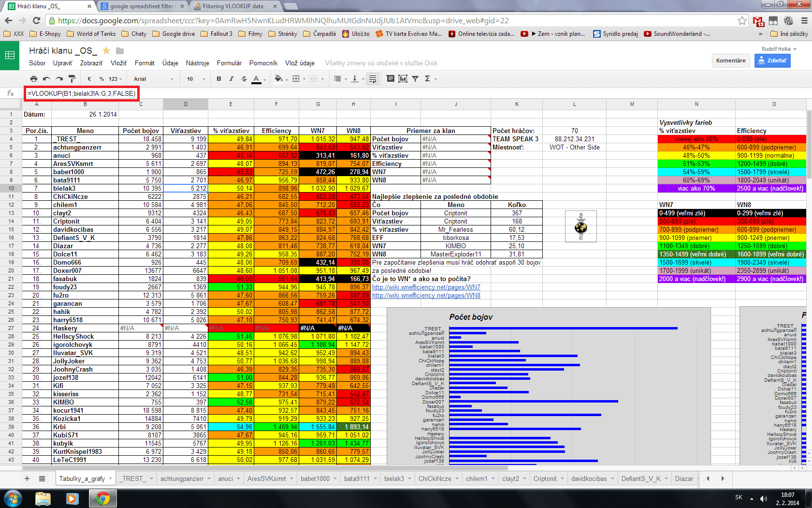812x508 pixels.
Task: Click the Sum (Σ) functions icon
Action: coord(427,79)
